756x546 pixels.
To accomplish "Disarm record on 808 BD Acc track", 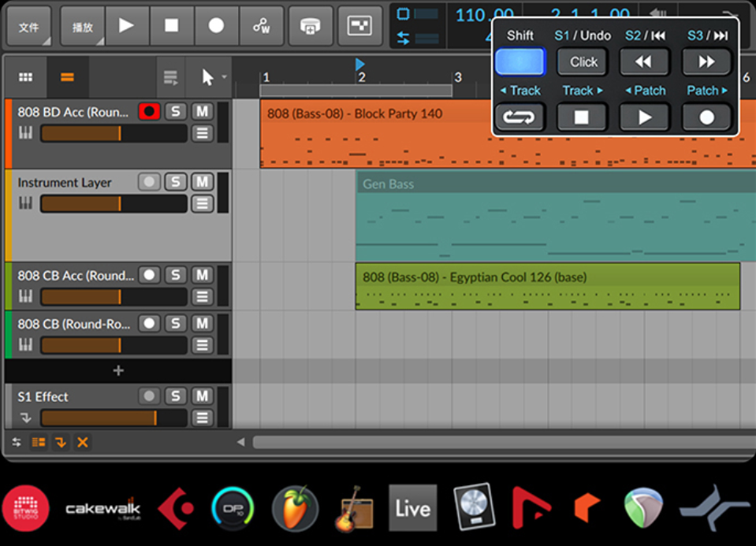I will tap(149, 112).
